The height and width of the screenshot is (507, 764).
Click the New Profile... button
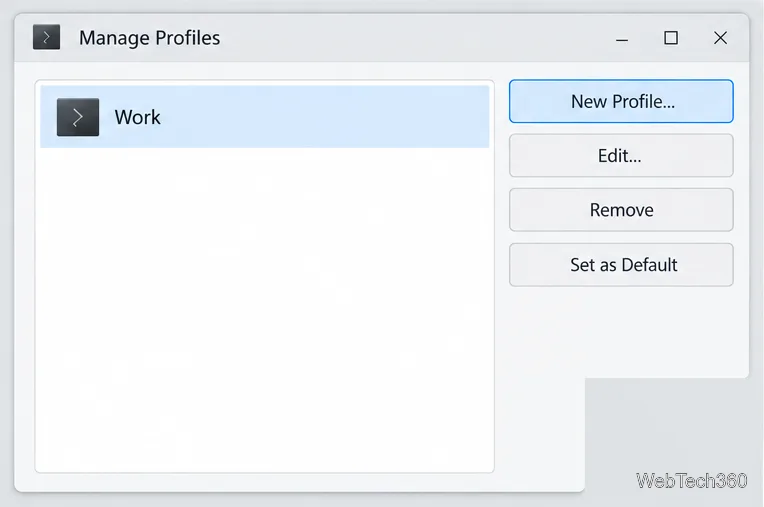621,101
